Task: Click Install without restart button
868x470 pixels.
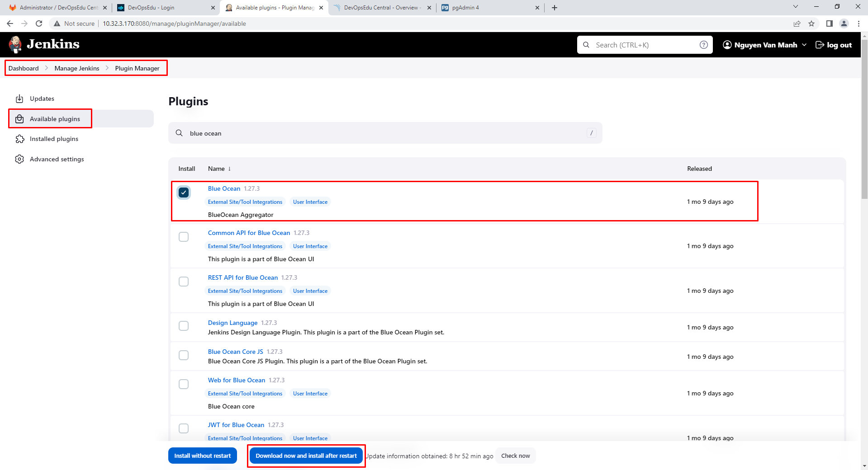Action: tap(203, 456)
